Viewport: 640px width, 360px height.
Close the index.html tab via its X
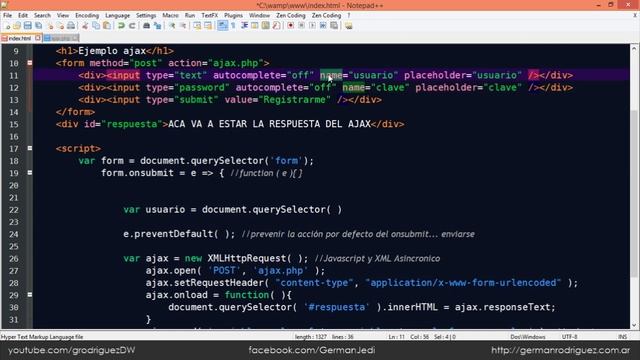pos(38,38)
